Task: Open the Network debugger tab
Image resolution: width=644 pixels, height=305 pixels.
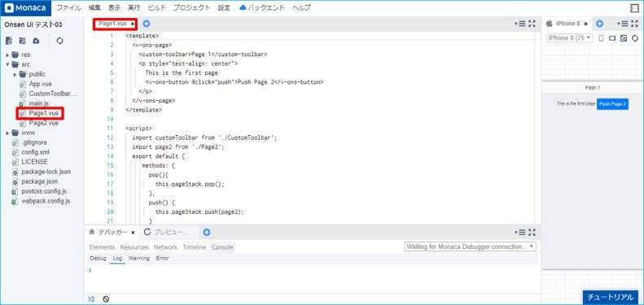Action: tap(165, 247)
